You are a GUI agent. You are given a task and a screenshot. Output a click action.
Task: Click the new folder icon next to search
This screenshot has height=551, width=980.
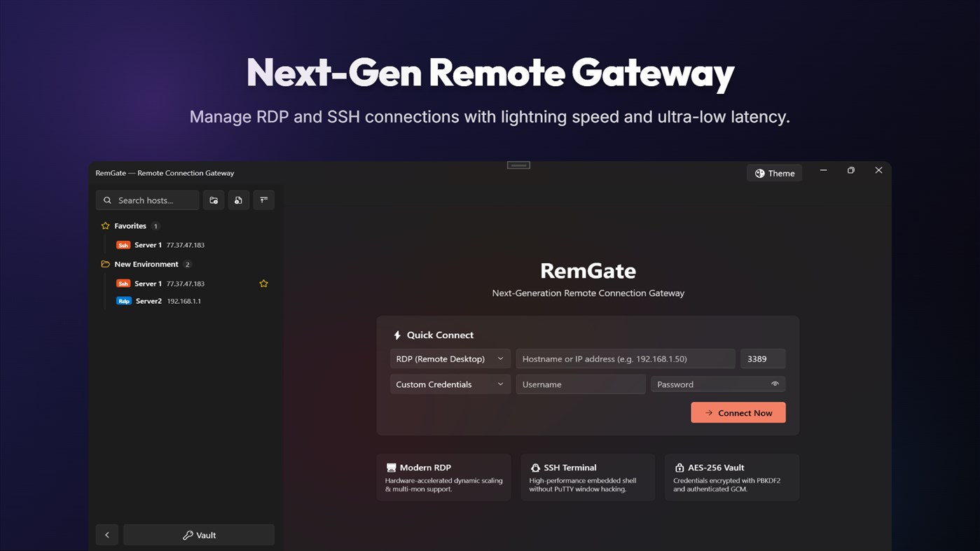214,200
